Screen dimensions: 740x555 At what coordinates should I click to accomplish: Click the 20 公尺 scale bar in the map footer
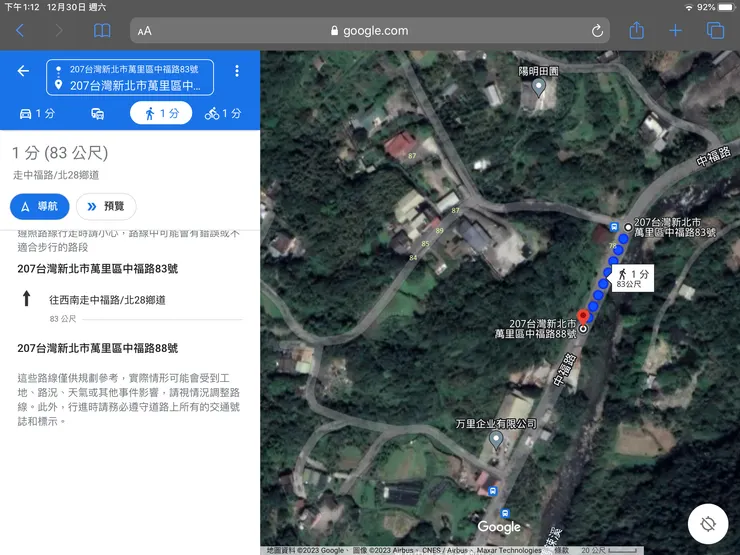coord(609,550)
